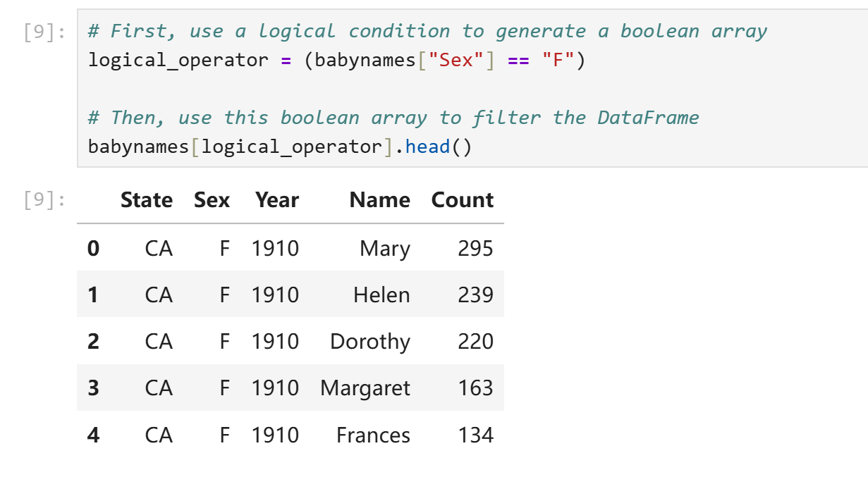Click the head method call in code
The height and width of the screenshot is (477, 868).
(427, 147)
